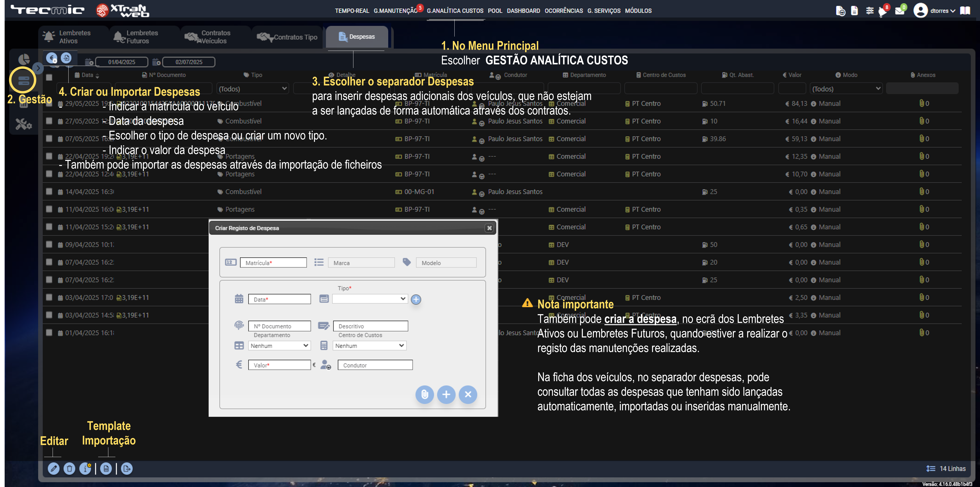Select the checkbox for row 03/04/2025 17:0
Viewport: 980px width, 487px height.
(49, 297)
